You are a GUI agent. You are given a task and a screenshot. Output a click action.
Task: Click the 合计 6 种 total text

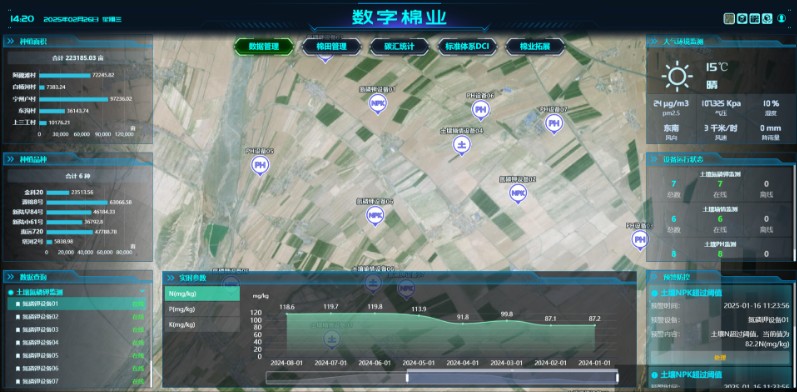click(78, 176)
